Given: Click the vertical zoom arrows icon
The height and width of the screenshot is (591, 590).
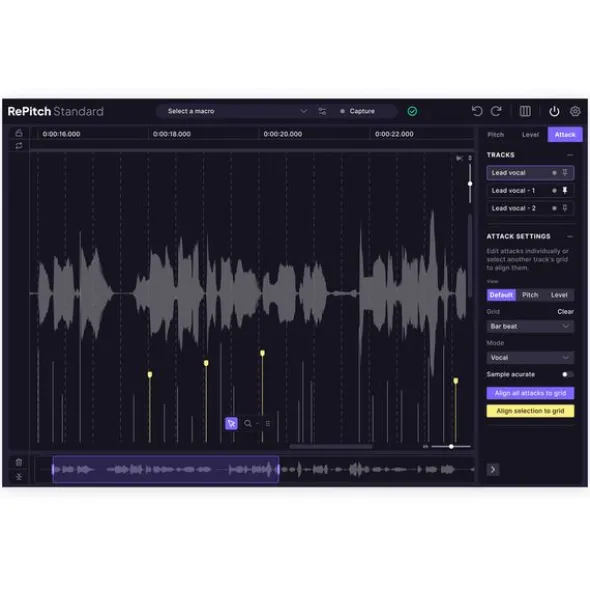Looking at the screenshot, I should (470, 158).
